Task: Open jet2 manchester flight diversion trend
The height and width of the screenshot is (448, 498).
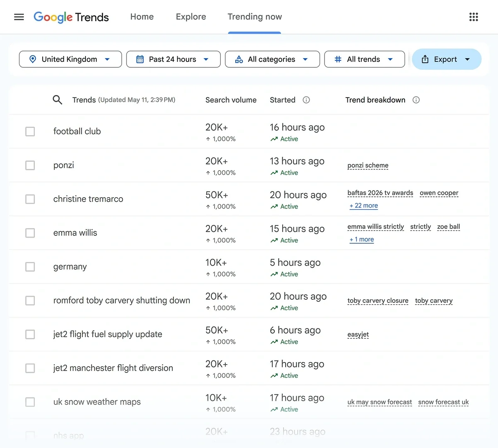Action: click(x=113, y=368)
